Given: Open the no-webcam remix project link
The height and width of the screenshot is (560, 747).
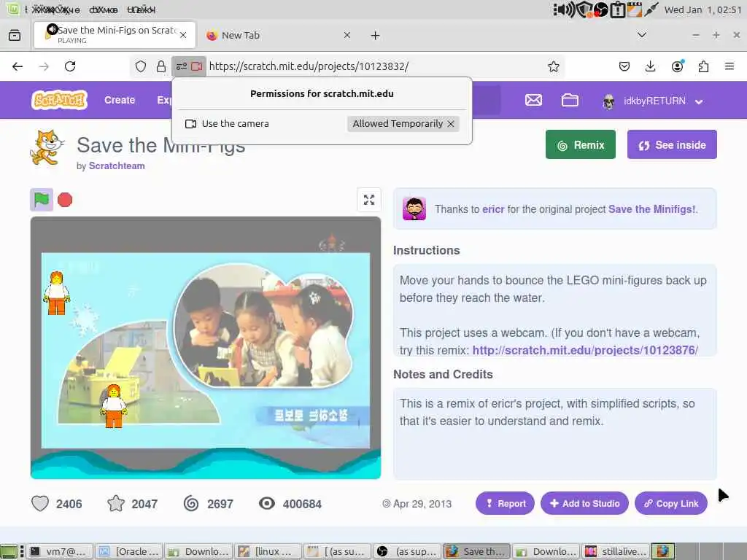Looking at the screenshot, I should coord(585,350).
